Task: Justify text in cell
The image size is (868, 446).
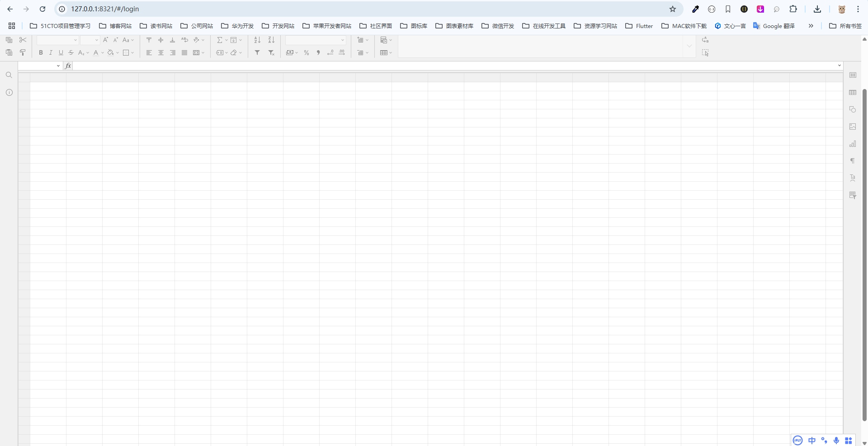Action: point(184,53)
